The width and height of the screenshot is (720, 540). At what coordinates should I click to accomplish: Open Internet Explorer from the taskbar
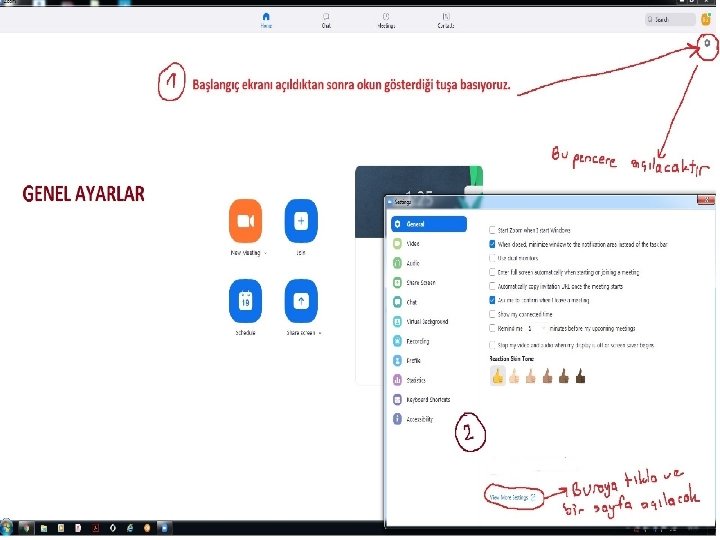click(x=130, y=528)
